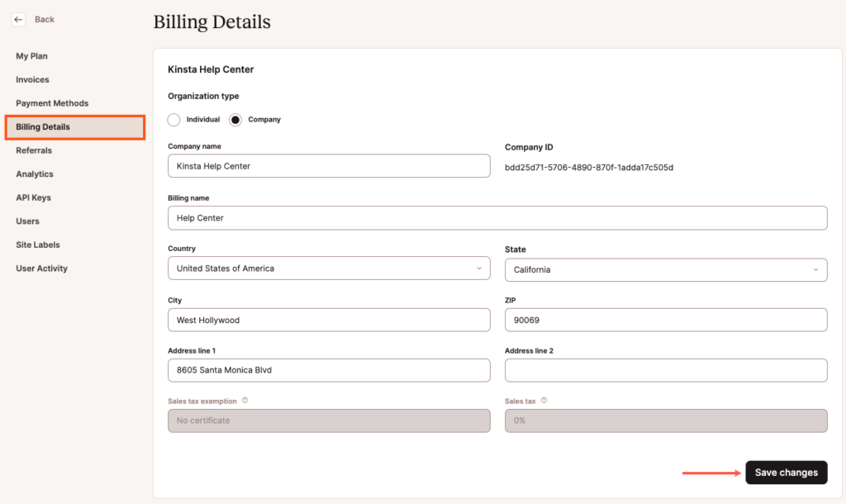
Task: Click the Back arrow icon
Action: [18, 19]
